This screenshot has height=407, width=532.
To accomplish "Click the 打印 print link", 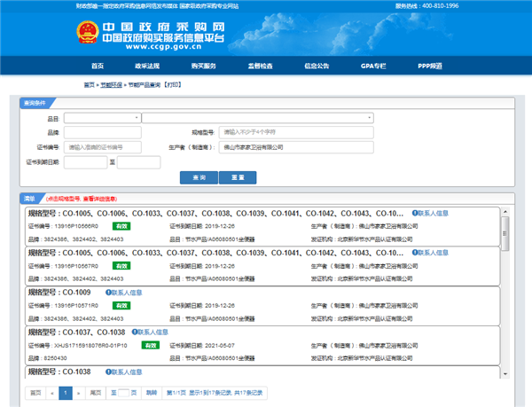I will (x=173, y=85).
